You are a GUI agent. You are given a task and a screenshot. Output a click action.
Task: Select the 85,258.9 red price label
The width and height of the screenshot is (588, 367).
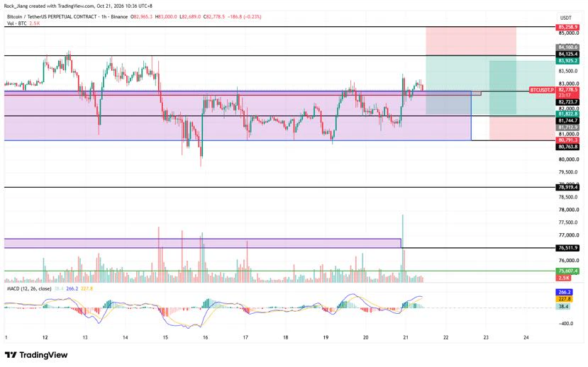coord(567,28)
